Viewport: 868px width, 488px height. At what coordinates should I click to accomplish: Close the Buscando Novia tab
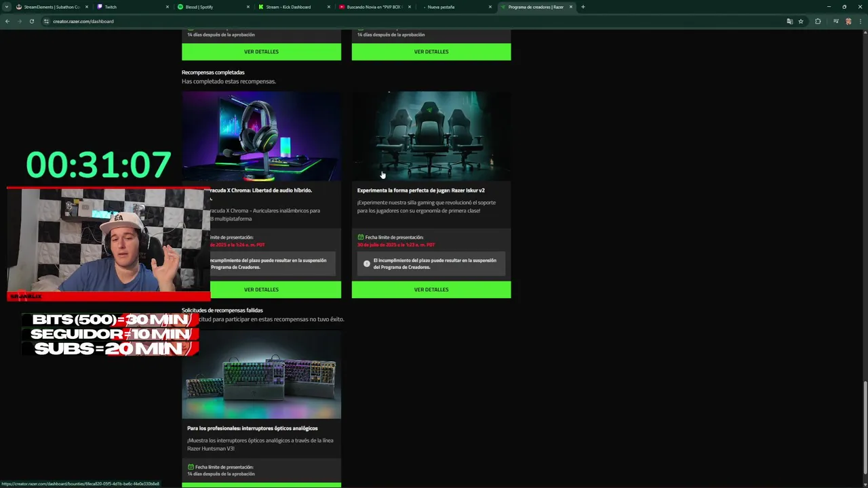click(x=410, y=7)
